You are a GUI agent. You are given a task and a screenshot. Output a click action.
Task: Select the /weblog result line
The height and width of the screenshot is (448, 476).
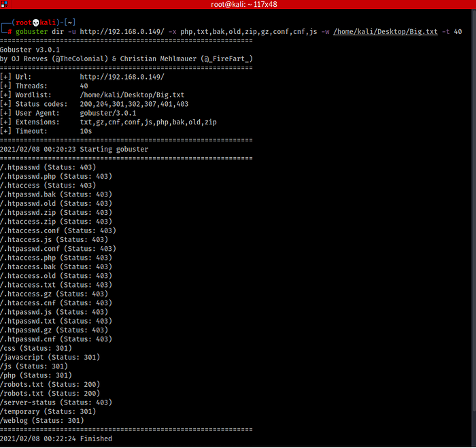(42, 420)
